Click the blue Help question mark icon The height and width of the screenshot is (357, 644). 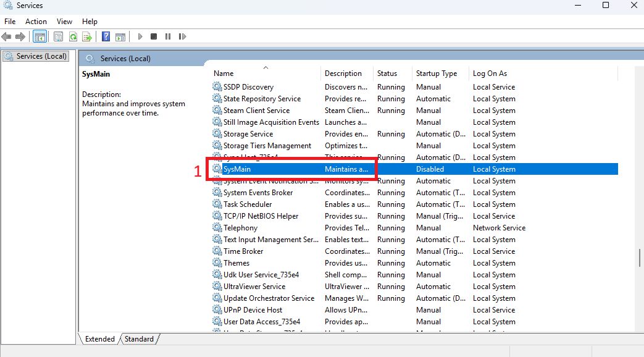pos(106,37)
